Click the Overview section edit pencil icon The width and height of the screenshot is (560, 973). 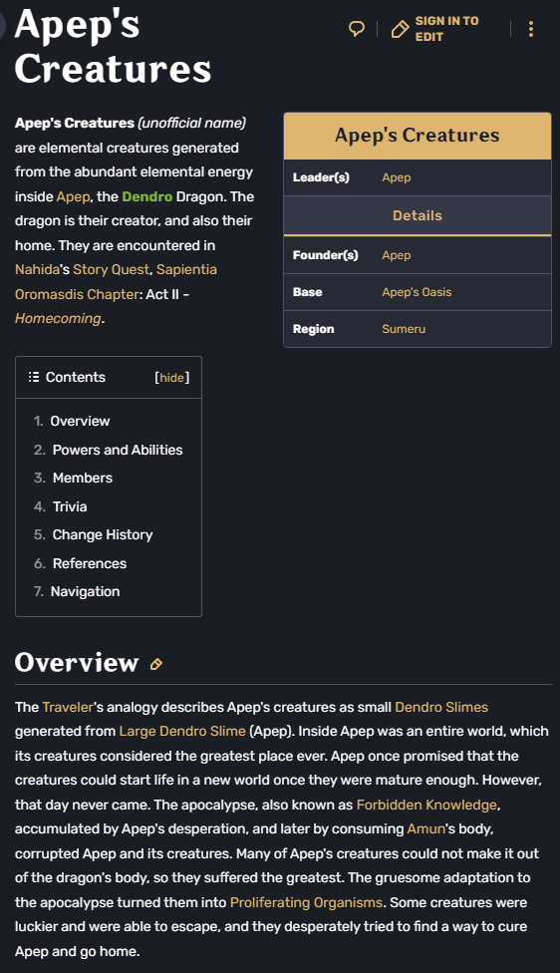tap(156, 664)
